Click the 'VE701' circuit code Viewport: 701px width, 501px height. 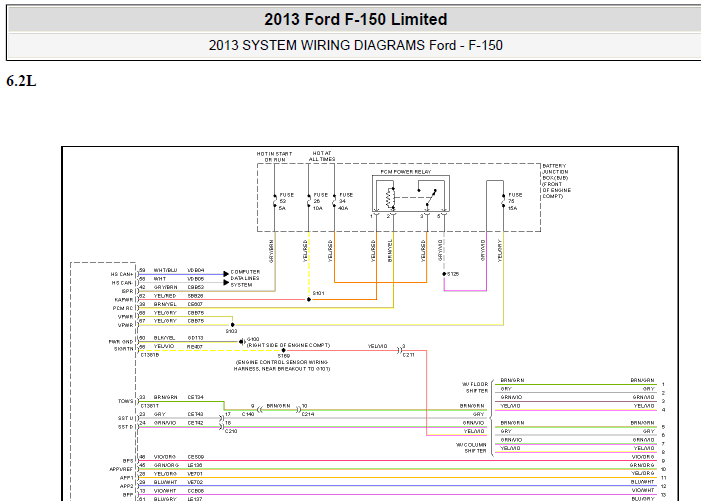point(195,474)
